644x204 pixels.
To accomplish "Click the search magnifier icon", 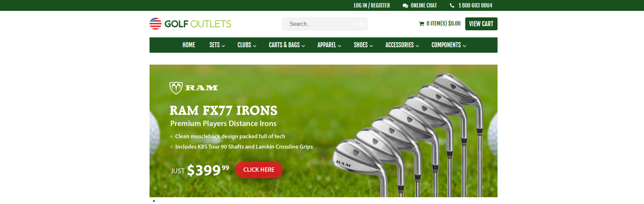I will pos(361,24).
